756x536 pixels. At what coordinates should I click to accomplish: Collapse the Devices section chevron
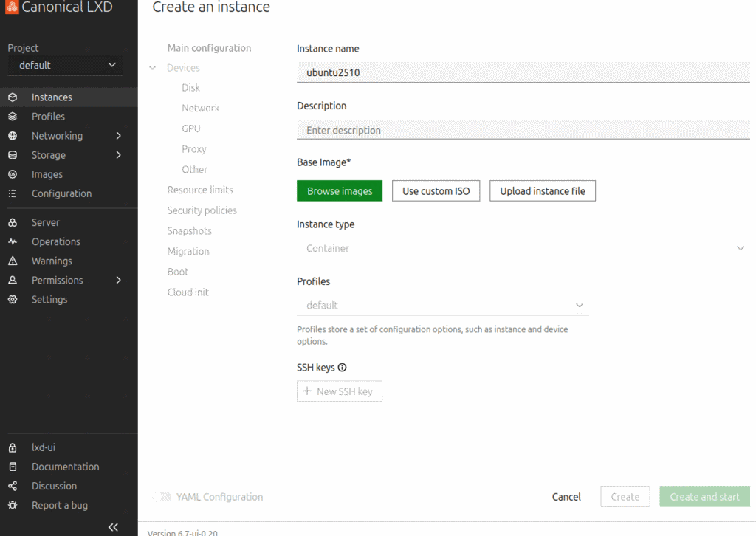tap(153, 68)
